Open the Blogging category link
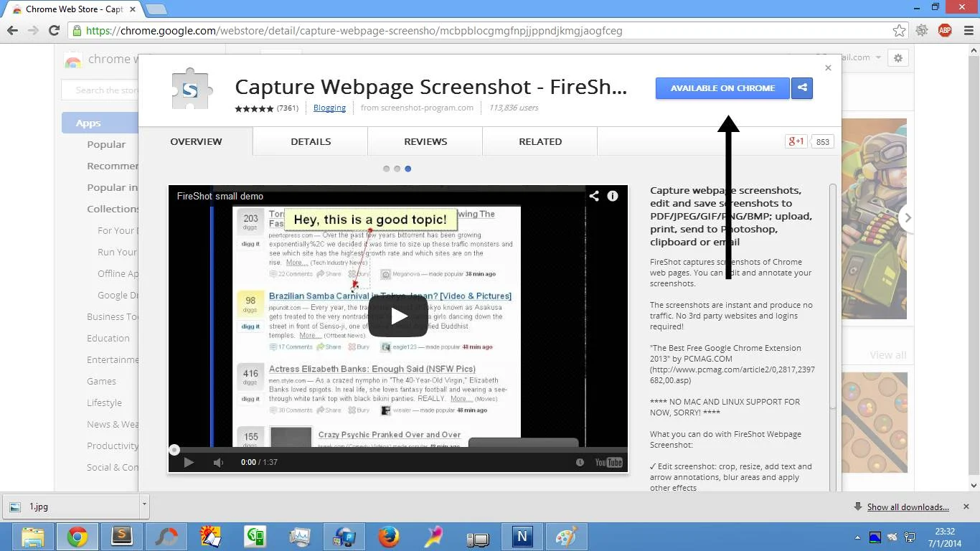Image resolution: width=980 pixels, height=551 pixels. 329,108
